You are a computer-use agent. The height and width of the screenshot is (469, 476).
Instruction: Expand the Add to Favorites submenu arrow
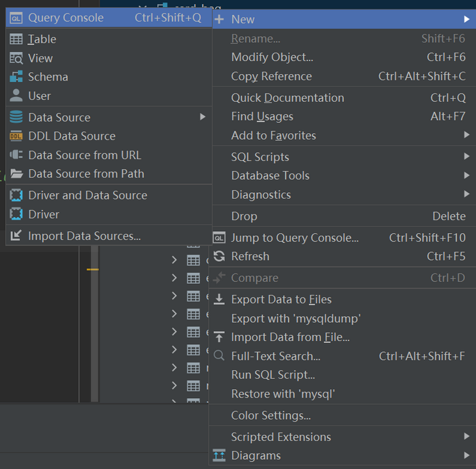467,135
